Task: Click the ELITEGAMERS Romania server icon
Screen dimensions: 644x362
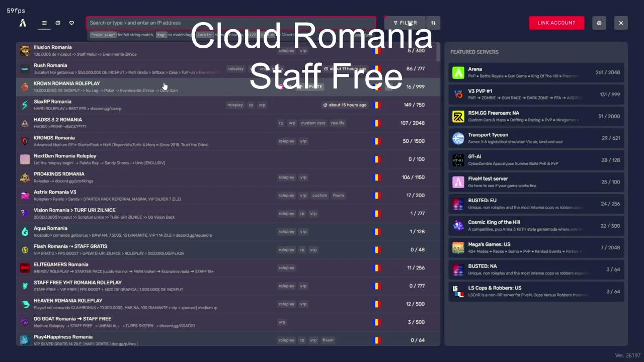Action: click(x=25, y=267)
